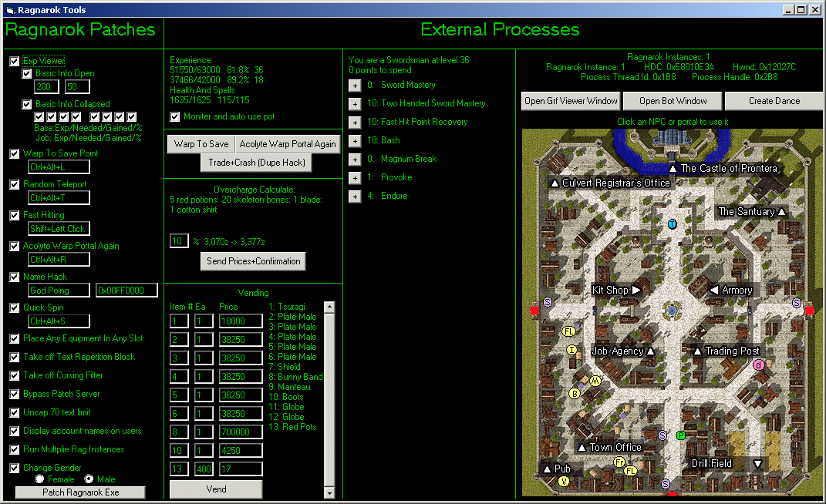
Task: Click the plus beside Fast Hit Point Recovery
Action: click(355, 123)
